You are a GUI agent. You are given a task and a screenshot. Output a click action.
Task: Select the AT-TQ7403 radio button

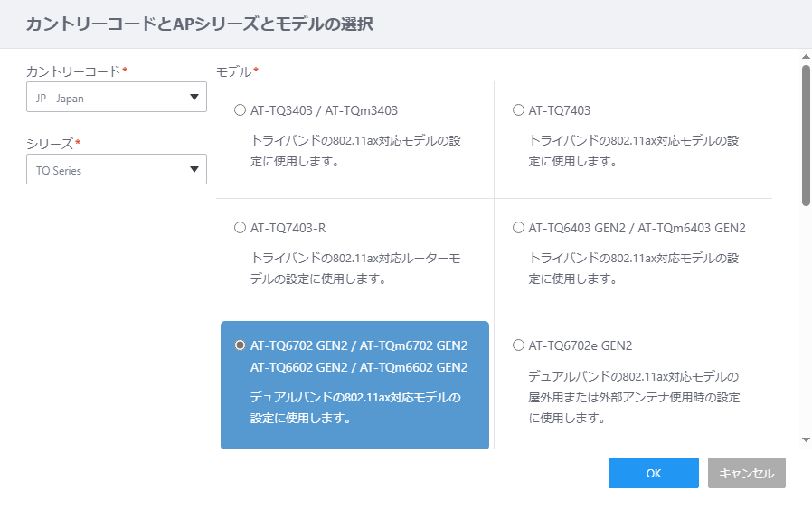[518, 110]
